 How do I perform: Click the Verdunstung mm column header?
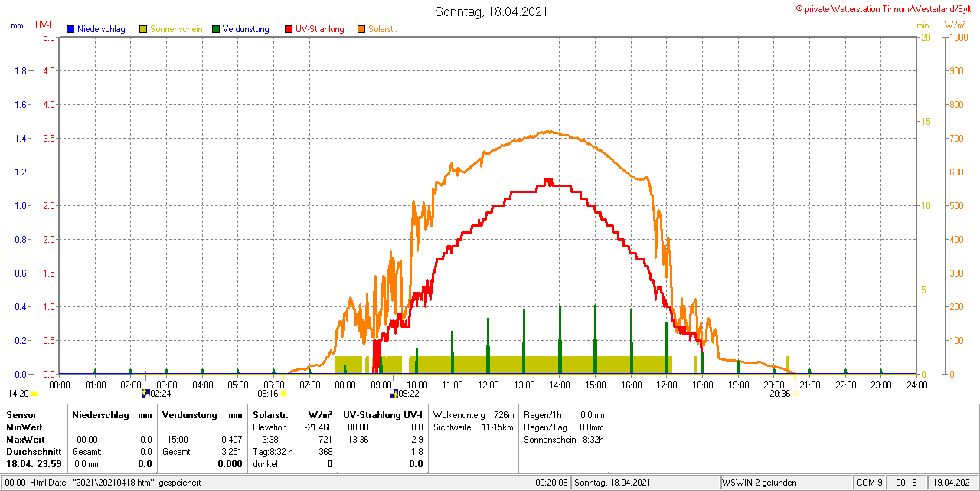202,414
